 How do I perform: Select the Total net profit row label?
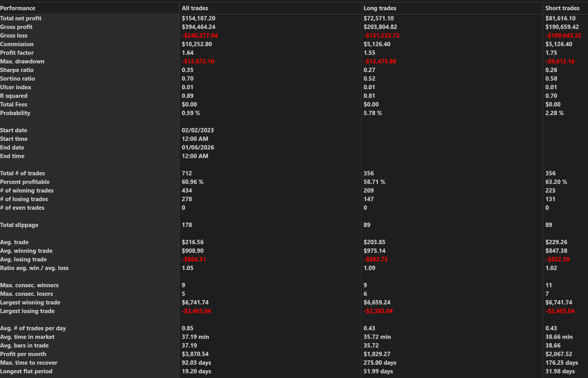coord(21,18)
